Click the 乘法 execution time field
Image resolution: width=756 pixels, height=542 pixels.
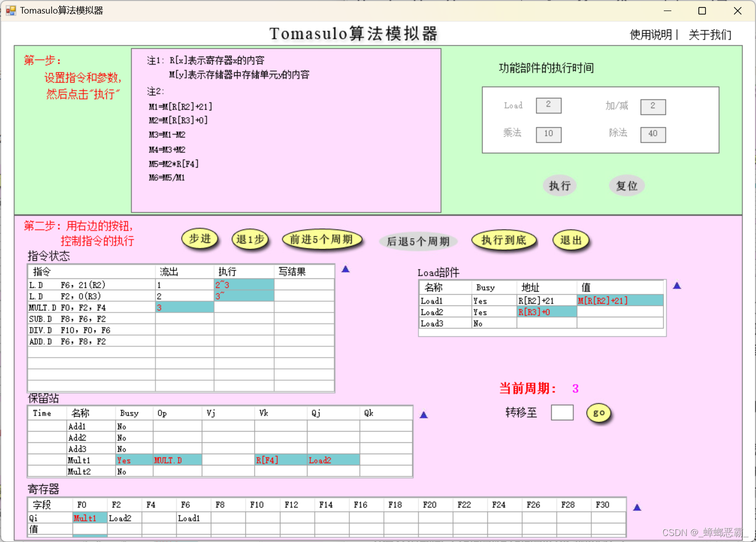click(549, 134)
